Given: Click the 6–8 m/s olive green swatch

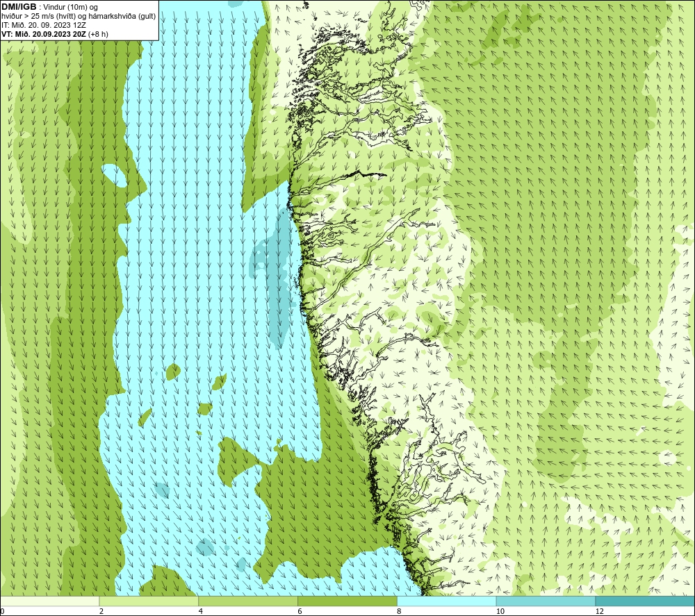Looking at the screenshot, I should (x=347, y=601).
